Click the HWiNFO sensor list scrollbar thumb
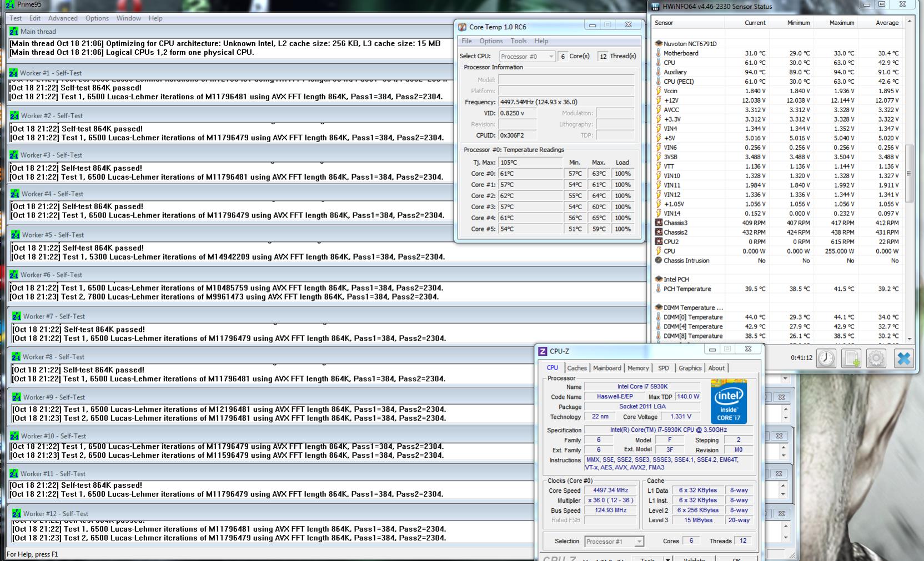This screenshot has width=924, height=561. pos(909,174)
